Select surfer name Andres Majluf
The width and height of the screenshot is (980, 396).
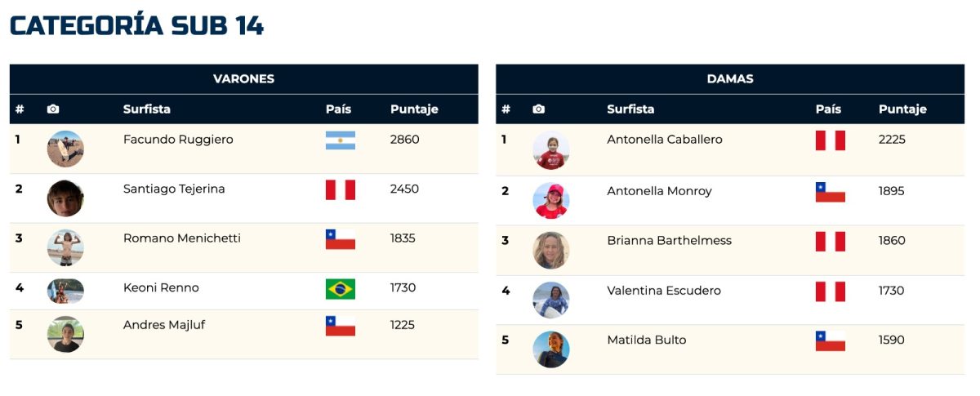click(x=164, y=325)
